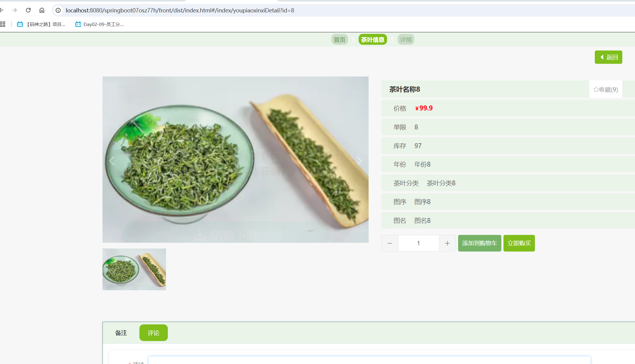Decrease quantity with minus button
Image resolution: width=635 pixels, height=364 pixels.
pos(389,243)
